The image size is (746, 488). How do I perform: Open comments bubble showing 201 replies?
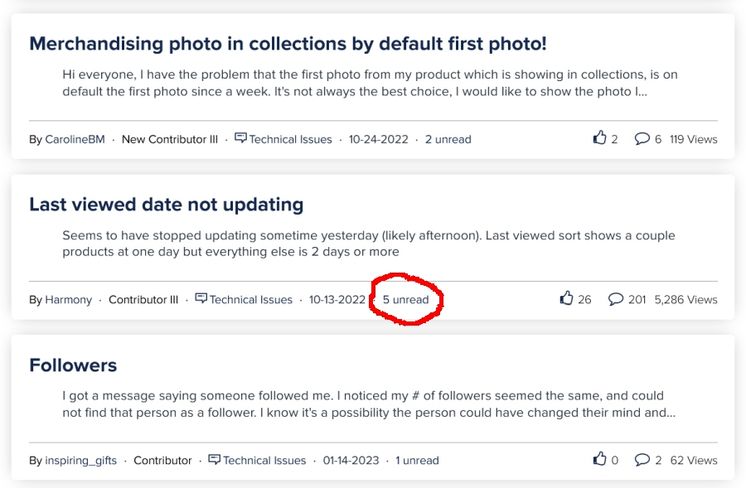[615, 299]
